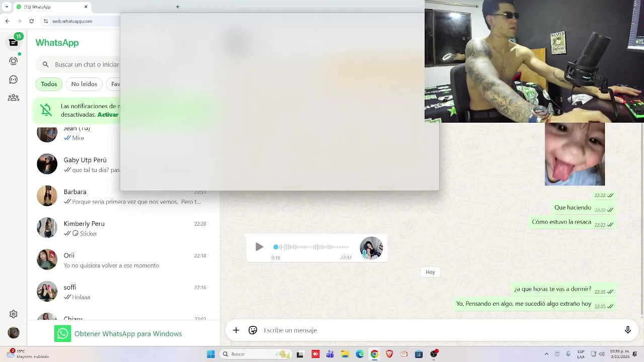Click the sender avatar on the voice message
Viewport: 644px width, 362px height.
pyautogui.click(x=371, y=248)
